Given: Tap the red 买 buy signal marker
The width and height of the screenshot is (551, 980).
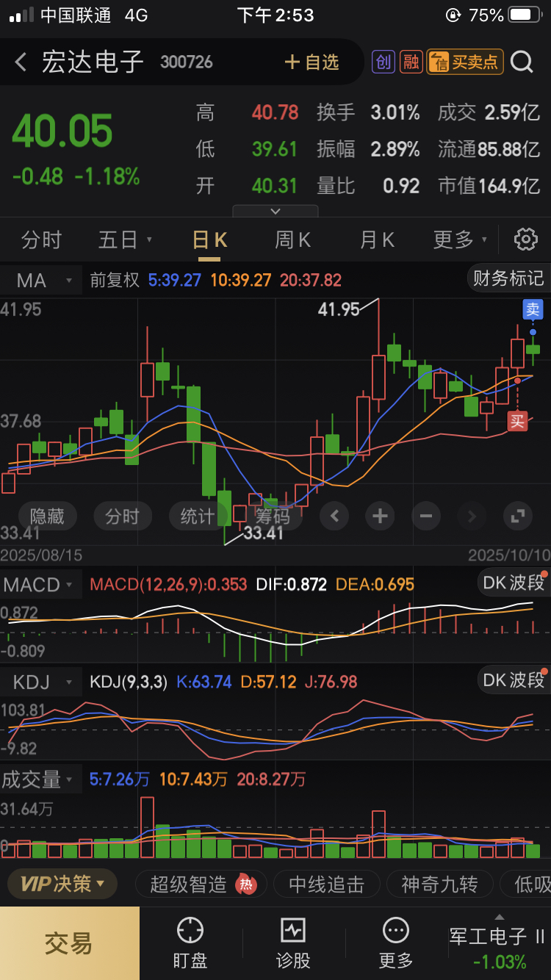Looking at the screenshot, I should (x=518, y=421).
